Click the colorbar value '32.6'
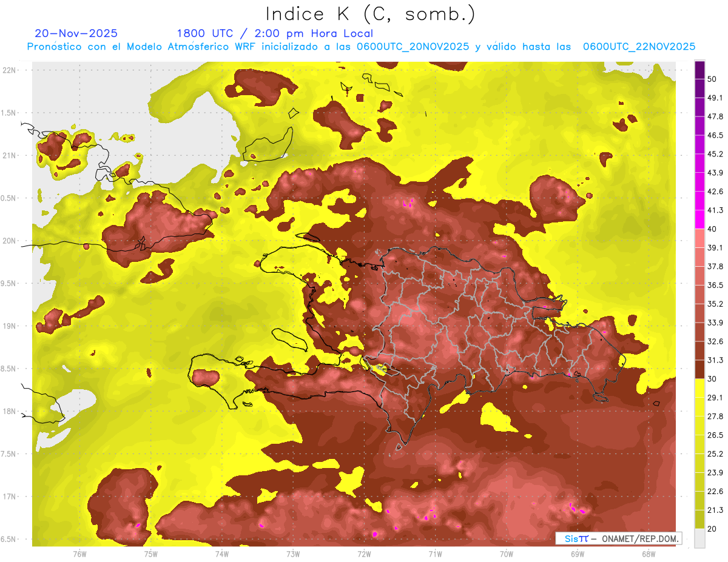Viewport: 728px width, 562px height. tap(715, 341)
